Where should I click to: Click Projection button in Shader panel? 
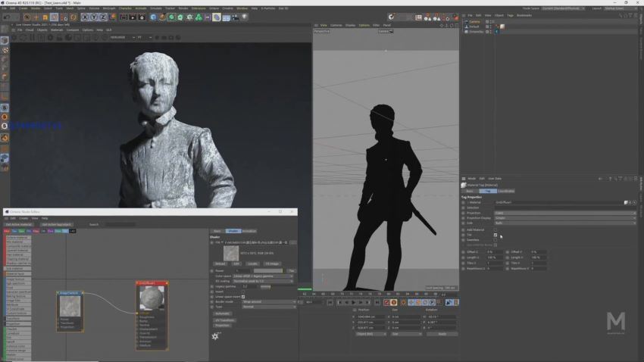pos(223,326)
